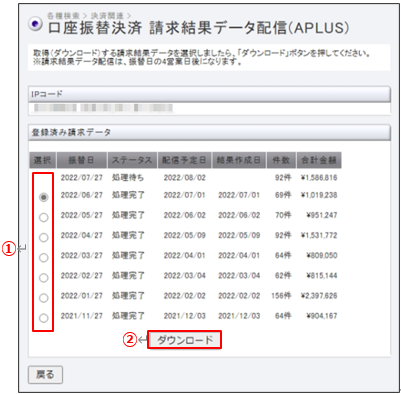Click the 合計金額 column header
Screen dimensions: 401x394
(x=319, y=160)
